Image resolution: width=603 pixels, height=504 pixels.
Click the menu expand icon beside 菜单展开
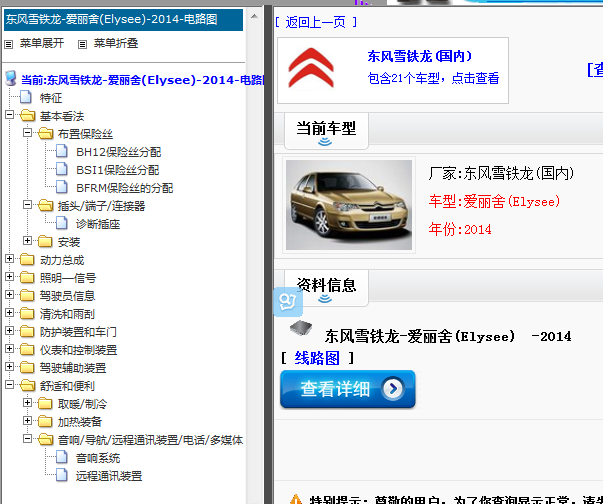point(8,44)
